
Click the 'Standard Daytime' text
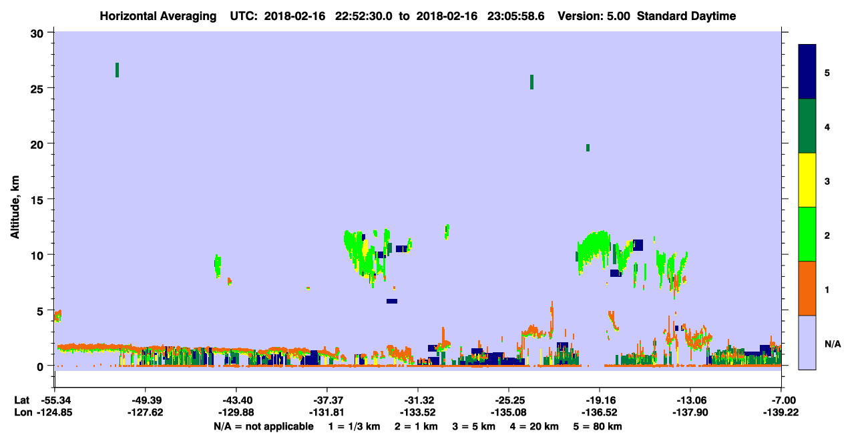[x=686, y=16]
